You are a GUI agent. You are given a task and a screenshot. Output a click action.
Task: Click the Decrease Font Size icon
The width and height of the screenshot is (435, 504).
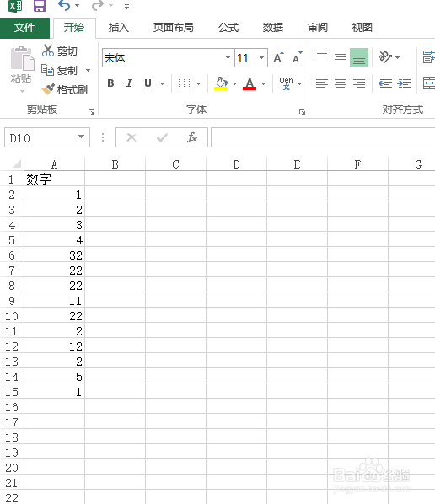coord(297,58)
